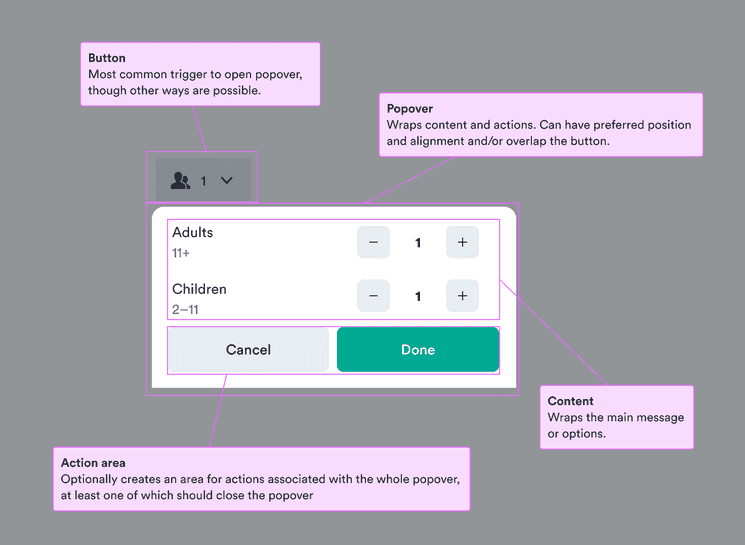Click the "Action area" annotation heading
This screenshot has width=745, height=545.
coord(93,463)
